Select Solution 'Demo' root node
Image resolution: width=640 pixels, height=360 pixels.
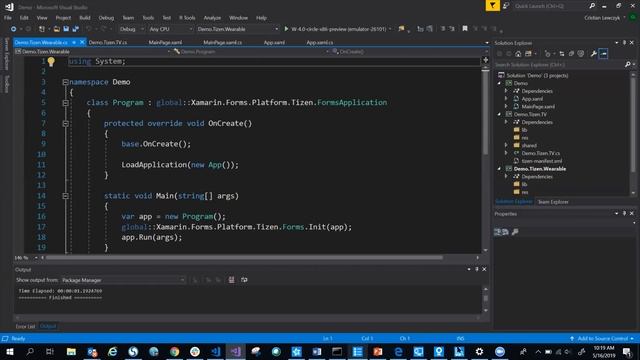tap(537, 76)
